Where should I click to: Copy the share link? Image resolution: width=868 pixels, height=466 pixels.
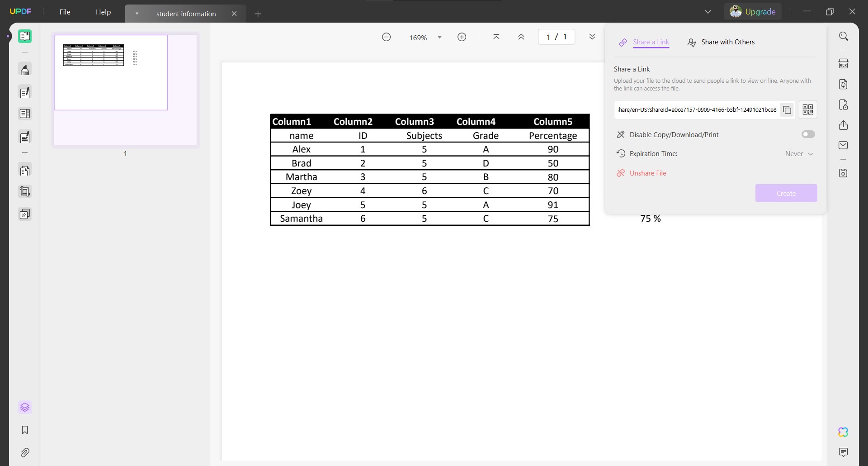787,110
